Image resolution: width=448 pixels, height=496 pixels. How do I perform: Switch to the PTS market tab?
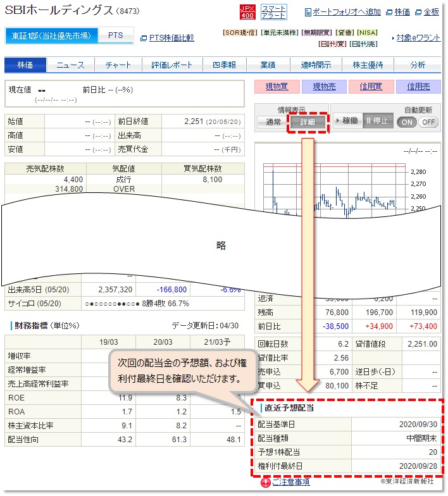(x=115, y=35)
